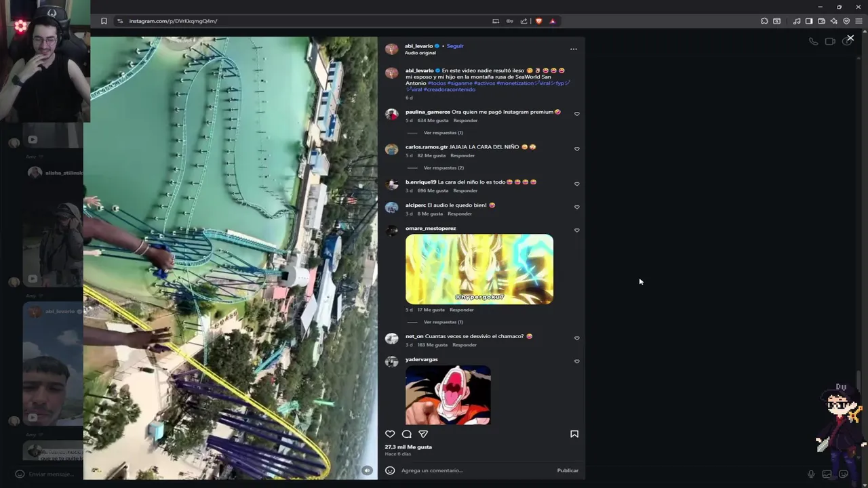Click the key password icon in address bar

click(x=509, y=21)
